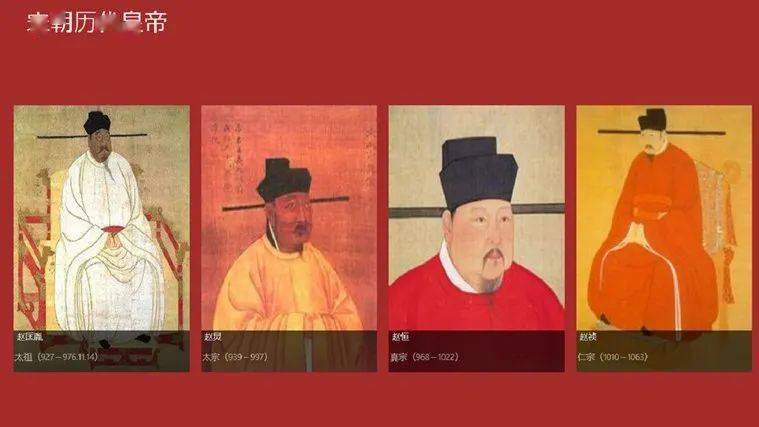Open the Taizu emperor portrait in white robe
This screenshot has width=759, height=427.
pos(102,238)
